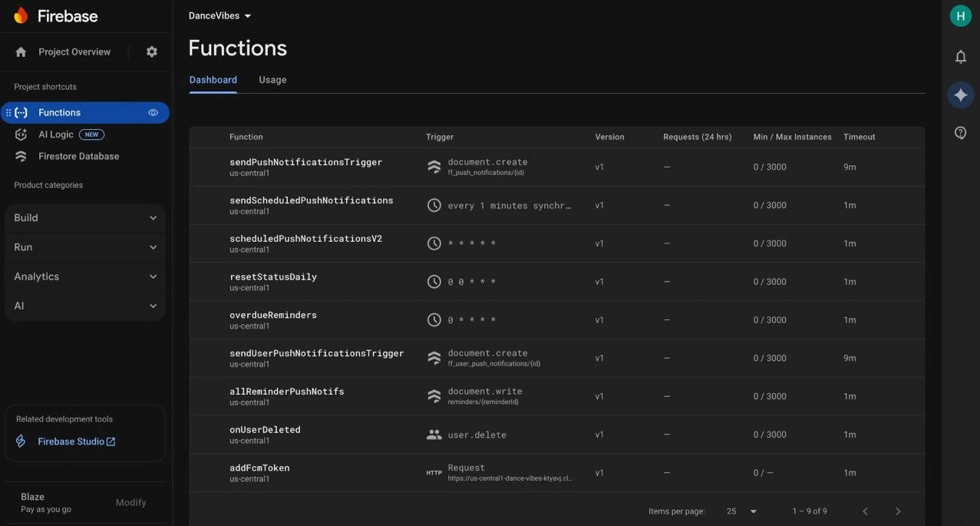The image size is (980, 526).
Task: Click Min / Max Instances column header
Action: pos(793,137)
